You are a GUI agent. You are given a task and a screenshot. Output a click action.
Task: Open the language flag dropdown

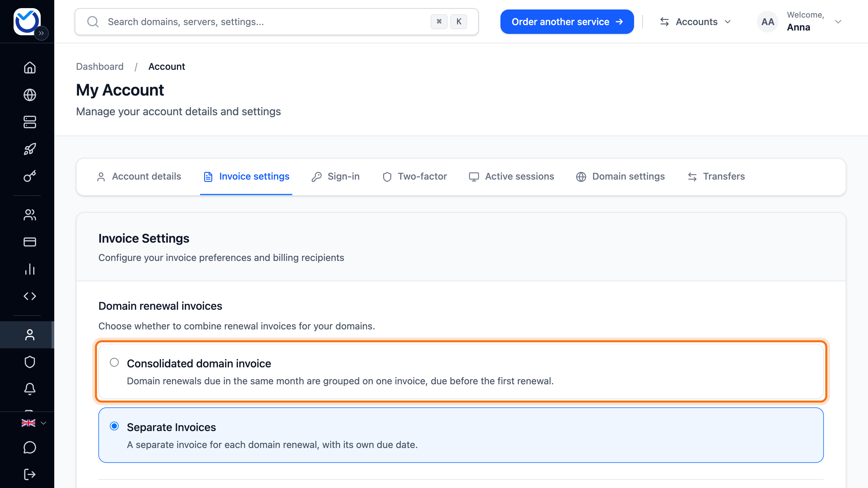tap(34, 423)
